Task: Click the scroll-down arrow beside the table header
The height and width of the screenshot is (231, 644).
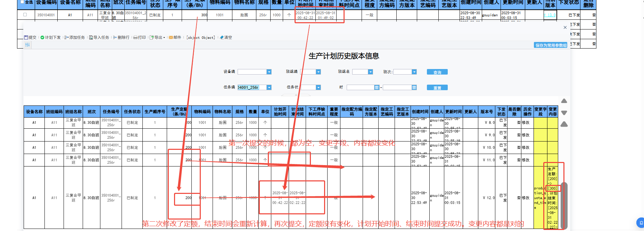Action: click(564, 113)
